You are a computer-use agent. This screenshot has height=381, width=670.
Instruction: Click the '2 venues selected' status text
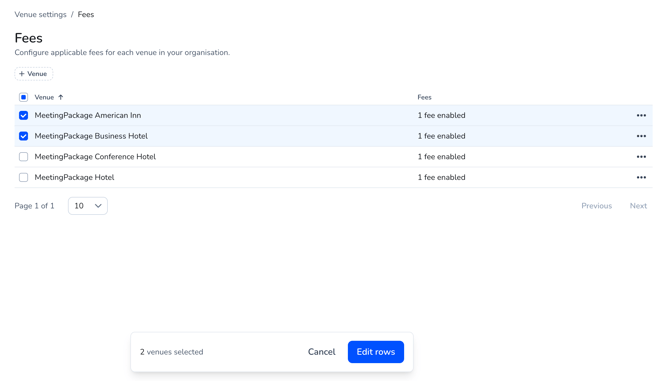click(171, 352)
